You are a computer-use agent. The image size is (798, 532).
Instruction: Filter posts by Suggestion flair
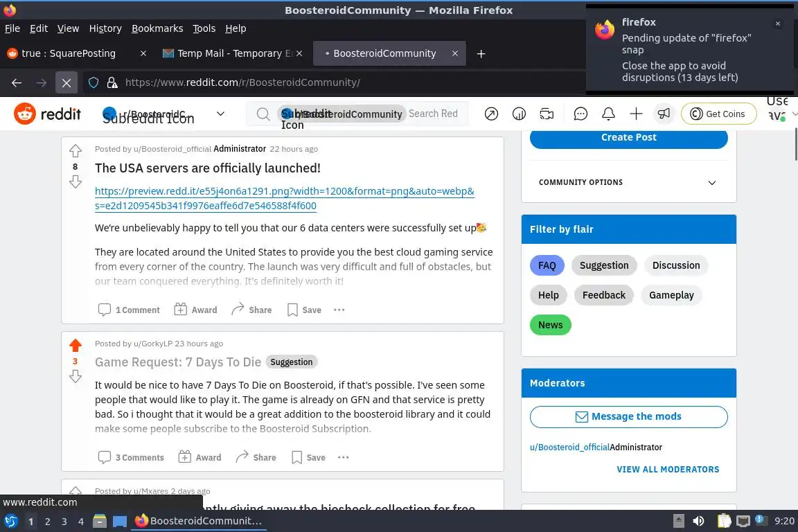604,265
